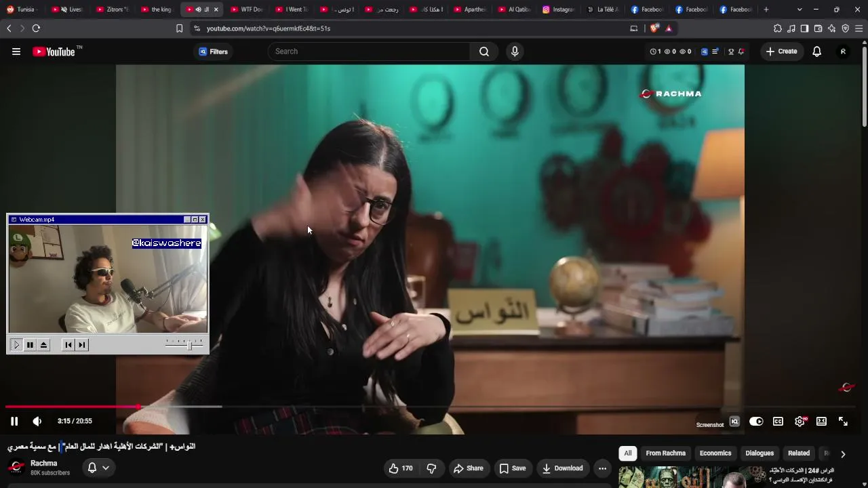Screen dimensions: 868x488
Task: Switch to theater mode
Action: pos(821,421)
